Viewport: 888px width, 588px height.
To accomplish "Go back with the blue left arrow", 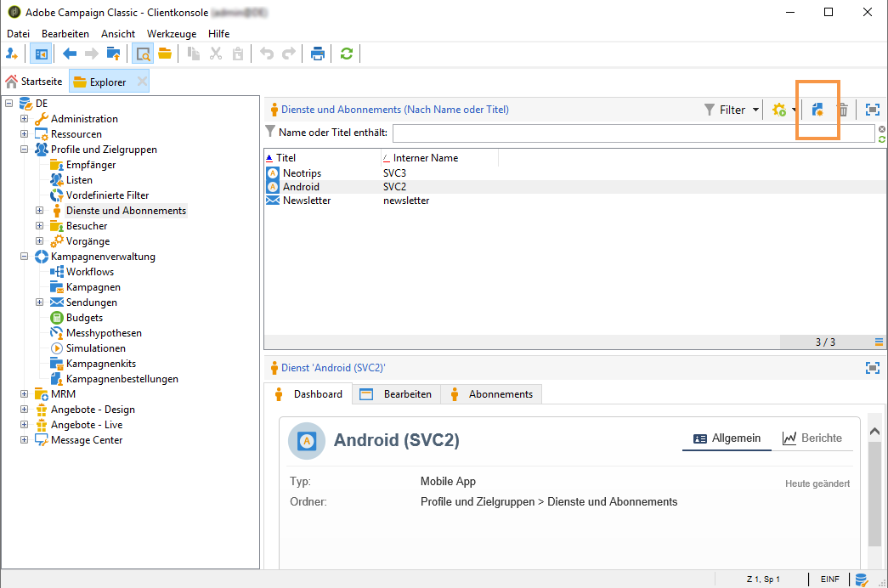I will pyautogui.click(x=69, y=54).
